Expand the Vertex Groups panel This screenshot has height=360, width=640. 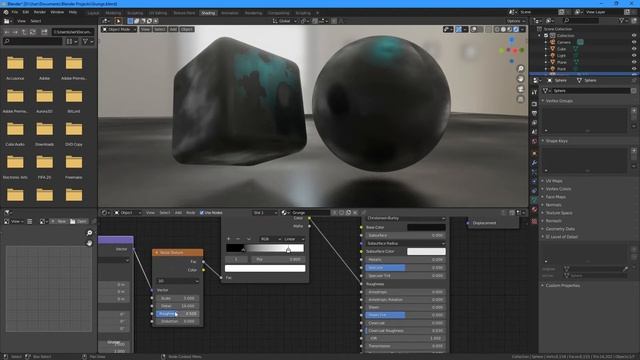pos(559,101)
